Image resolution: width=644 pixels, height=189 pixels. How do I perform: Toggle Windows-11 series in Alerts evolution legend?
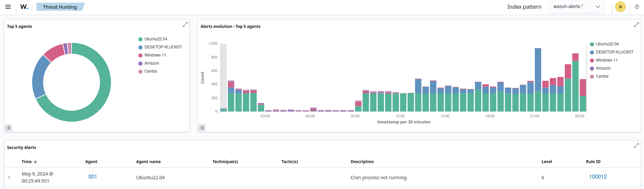[x=606, y=60]
